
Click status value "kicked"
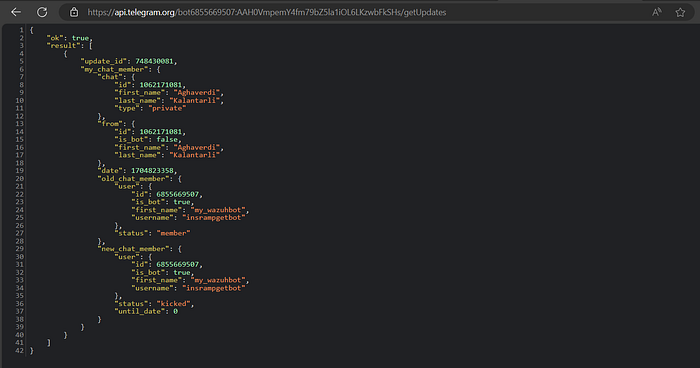(173, 304)
